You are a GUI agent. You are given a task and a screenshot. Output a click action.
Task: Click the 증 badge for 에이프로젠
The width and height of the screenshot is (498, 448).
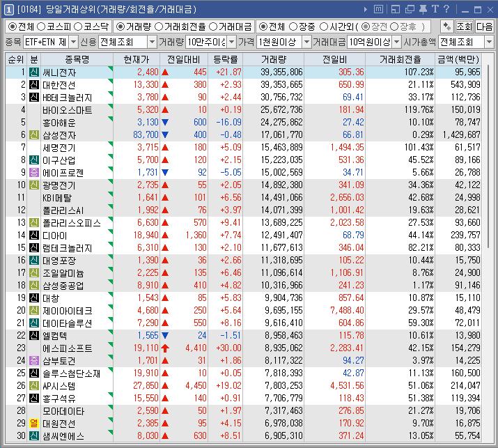coord(34,173)
